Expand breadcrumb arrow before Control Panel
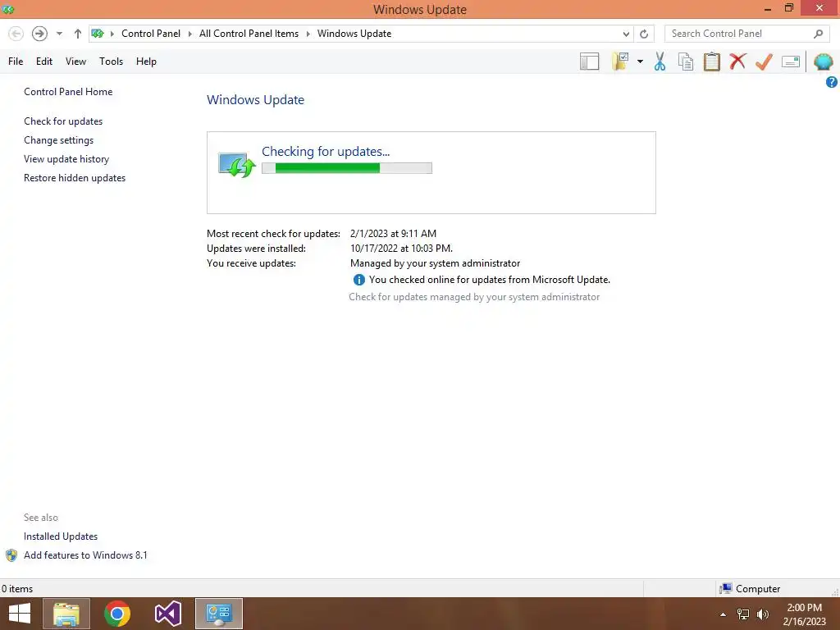 (112, 34)
